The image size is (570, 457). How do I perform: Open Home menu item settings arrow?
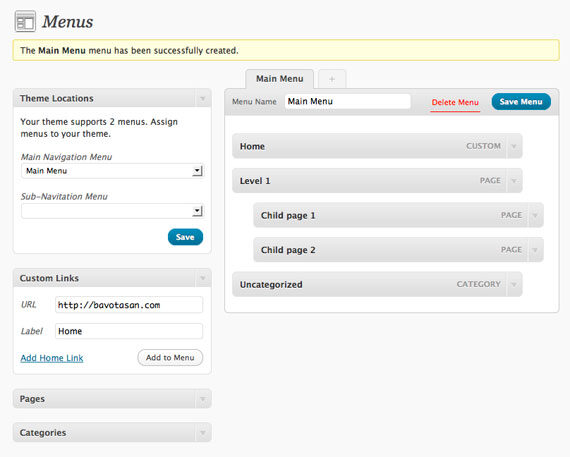tap(514, 146)
